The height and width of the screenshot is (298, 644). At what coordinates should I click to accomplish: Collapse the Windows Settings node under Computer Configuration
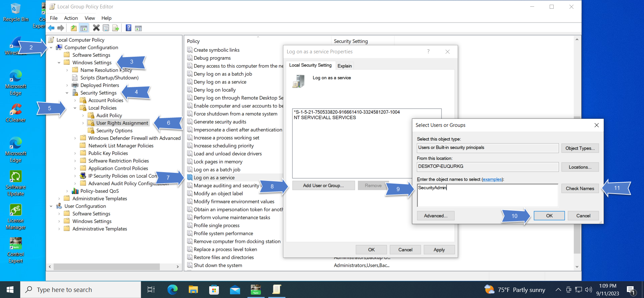coord(59,63)
